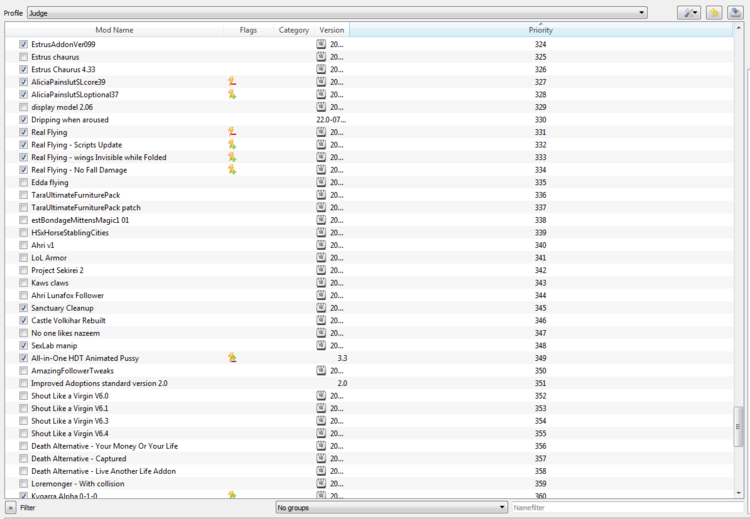The image size is (750, 519).
Task: Enable the Edda flying mod checkbox
Action: (x=23, y=182)
